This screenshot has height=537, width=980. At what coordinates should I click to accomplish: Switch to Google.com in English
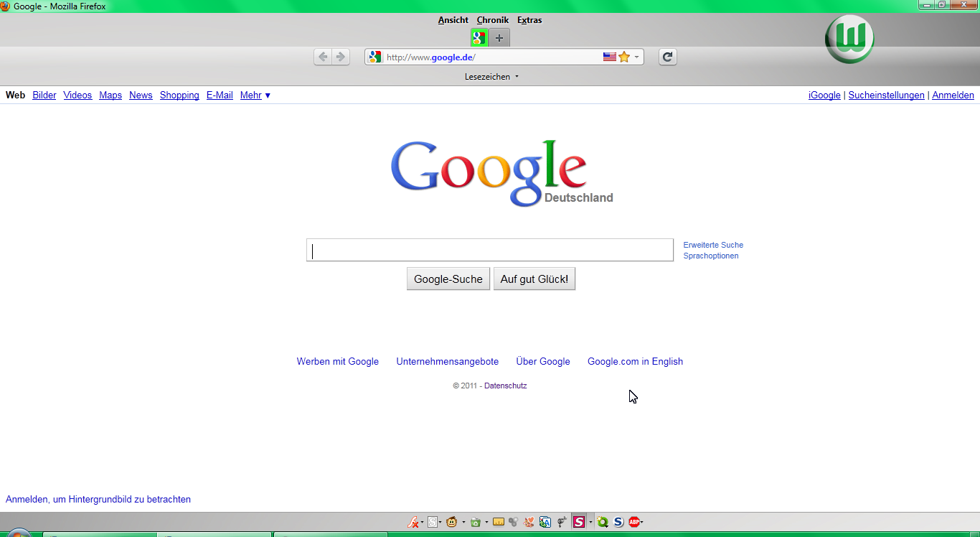pos(635,362)
